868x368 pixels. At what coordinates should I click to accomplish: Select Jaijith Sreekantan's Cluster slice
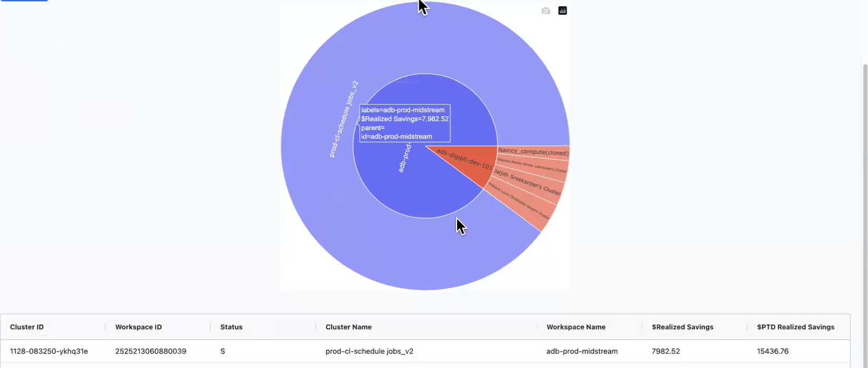pos(527,182)
